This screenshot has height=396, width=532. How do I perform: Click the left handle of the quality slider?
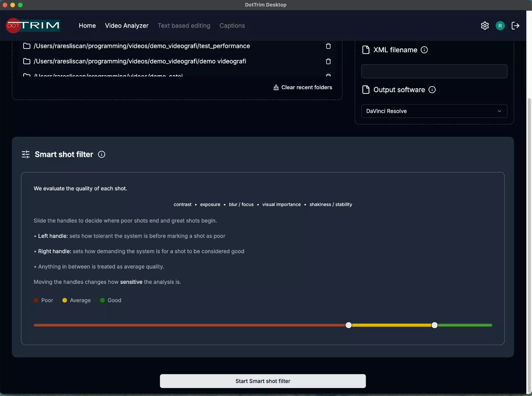pyautogui.click(x=348, y=325)
